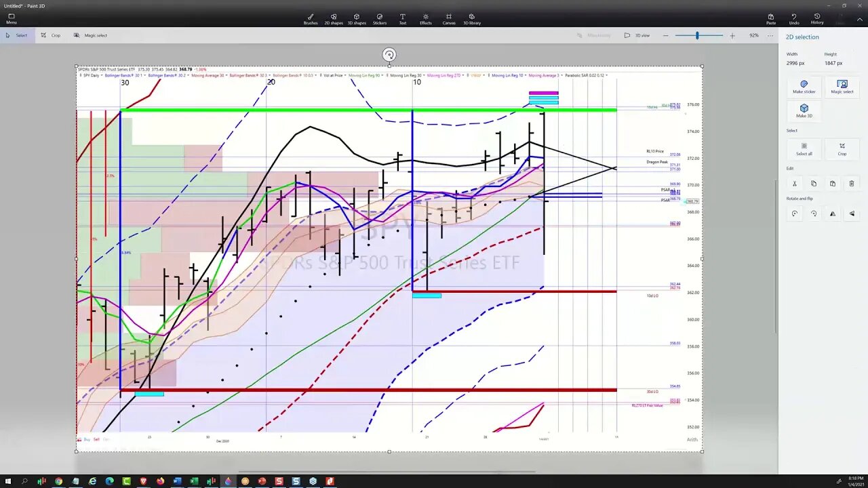Open the 3D library
868x488 pixels.
pos(472,19)
